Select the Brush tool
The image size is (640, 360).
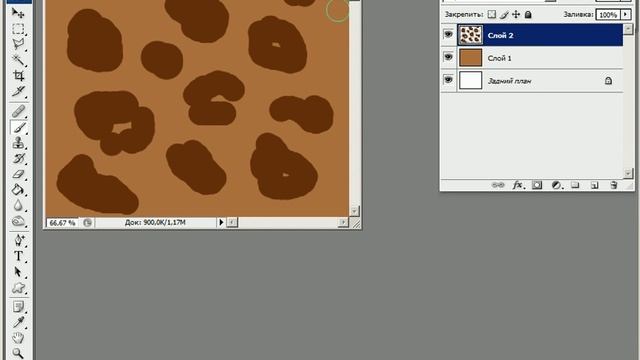tap(18, 127)
